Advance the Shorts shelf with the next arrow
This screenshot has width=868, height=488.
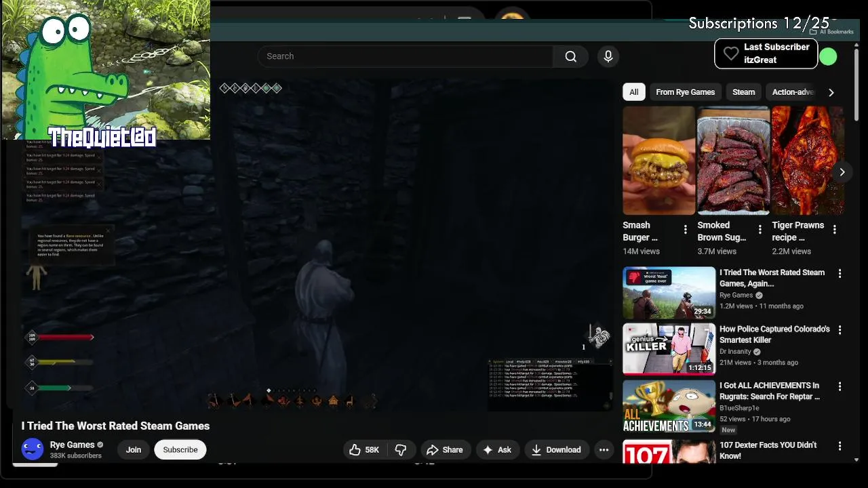coord(842,172)
